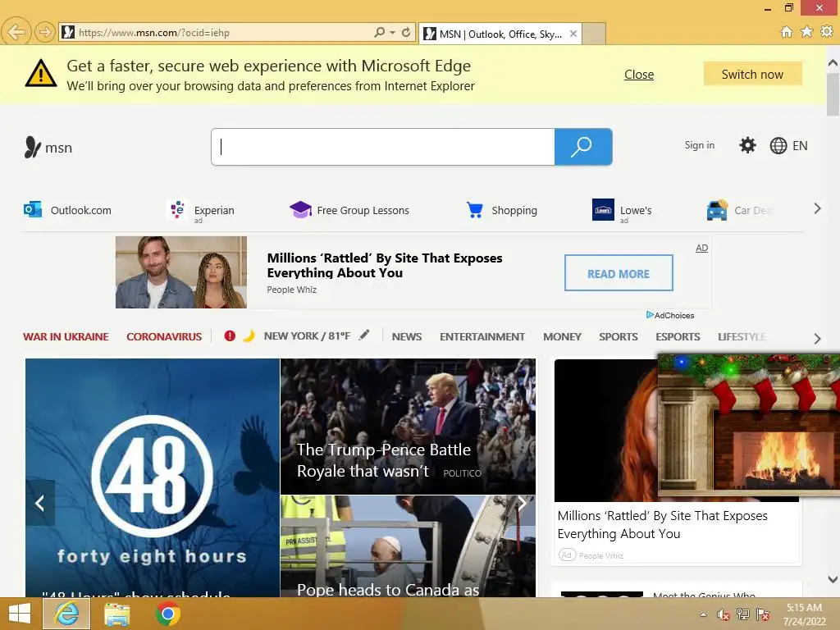840x630 pixels.
Task: Click the NEW YORK / 81°F weather link
Action: pyautogui.click(x=307, y=336)
